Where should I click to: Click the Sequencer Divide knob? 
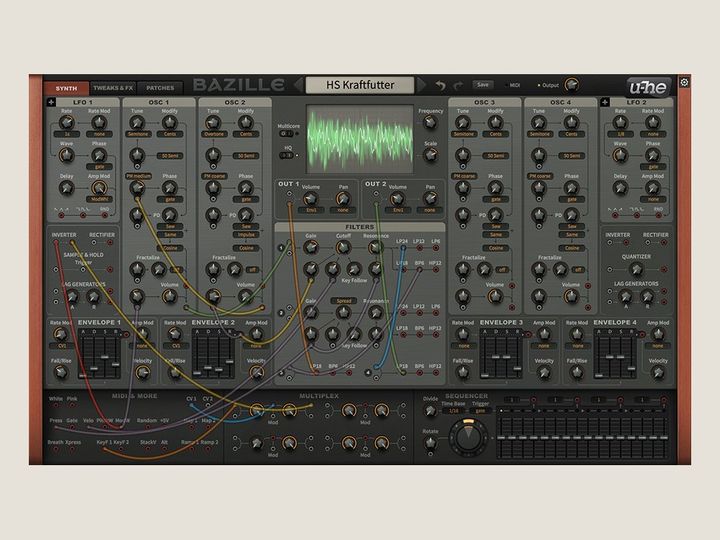click(x=430, y=411)
